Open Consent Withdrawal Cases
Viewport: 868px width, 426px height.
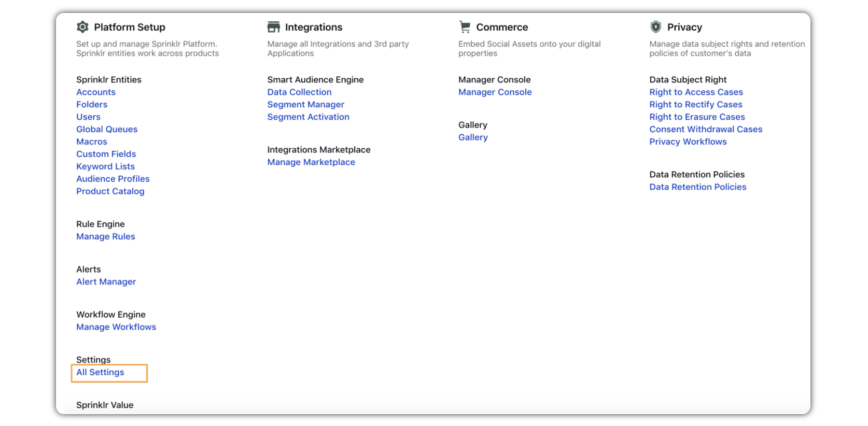coord(706,130)
